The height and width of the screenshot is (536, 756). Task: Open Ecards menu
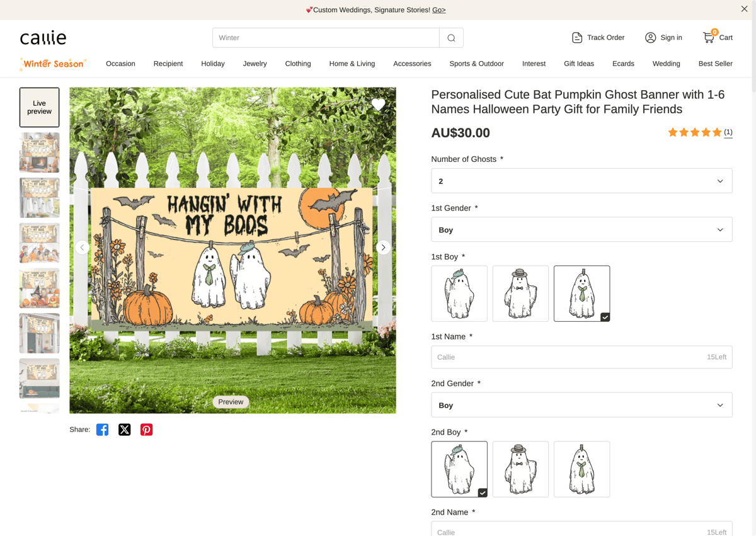point(623,64)
